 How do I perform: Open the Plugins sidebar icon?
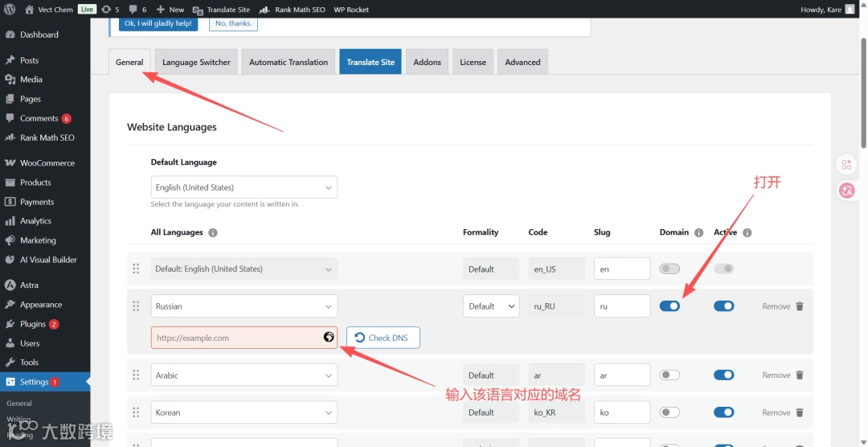pyautogui.click(x=10, y=323)
